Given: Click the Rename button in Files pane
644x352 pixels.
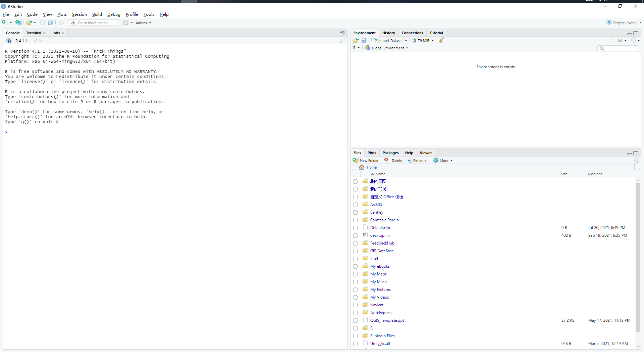Looking at the screenshot, I should 417,161.
